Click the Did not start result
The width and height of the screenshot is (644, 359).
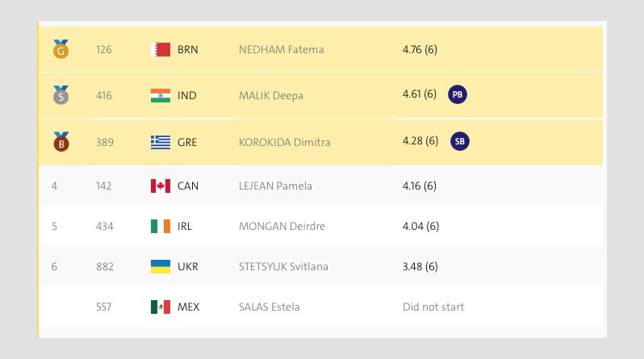(433, 307)
